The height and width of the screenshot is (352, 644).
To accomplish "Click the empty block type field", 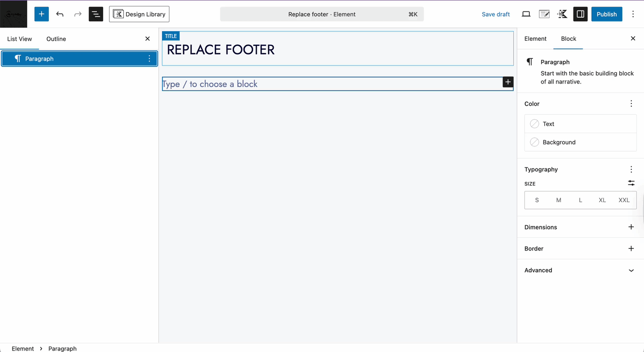I will (x=302, y=83).
